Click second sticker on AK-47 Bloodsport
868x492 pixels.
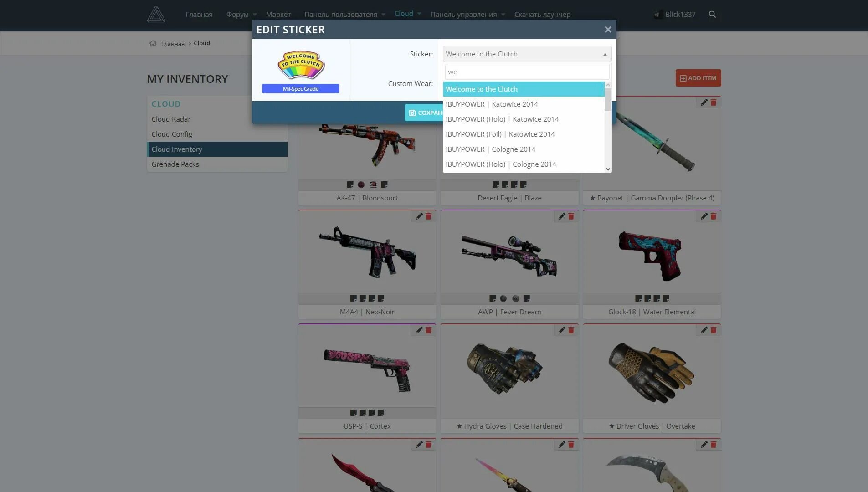(361, 184)
